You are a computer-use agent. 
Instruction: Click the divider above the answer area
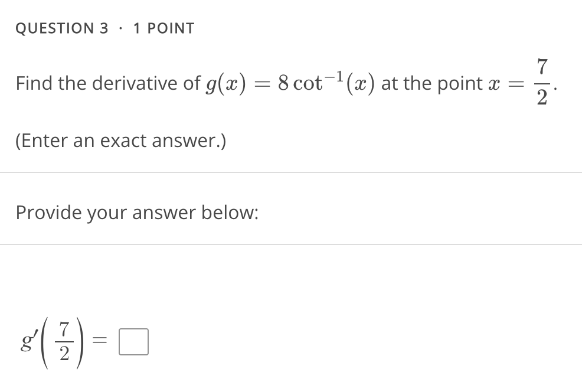(291, 244)
